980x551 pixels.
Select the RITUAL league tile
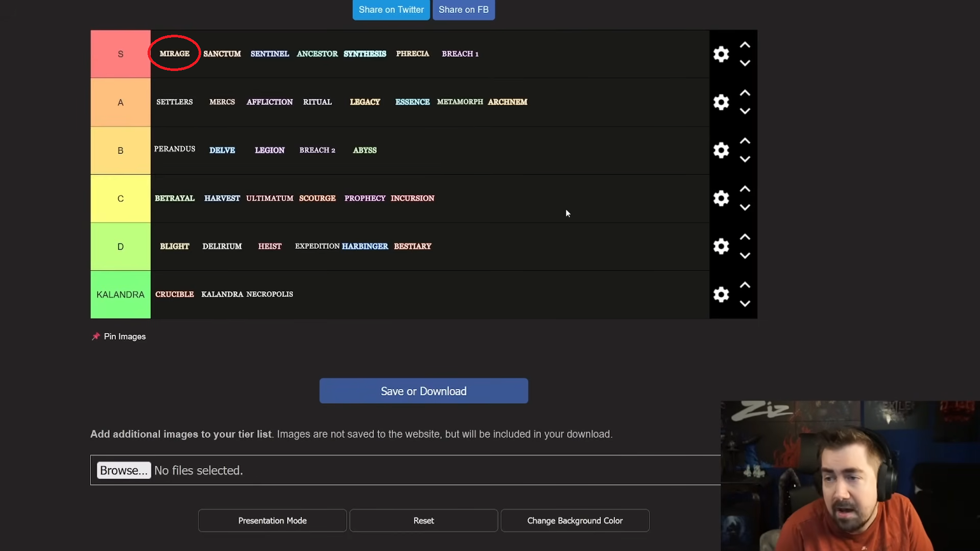(x=317, y=102)
